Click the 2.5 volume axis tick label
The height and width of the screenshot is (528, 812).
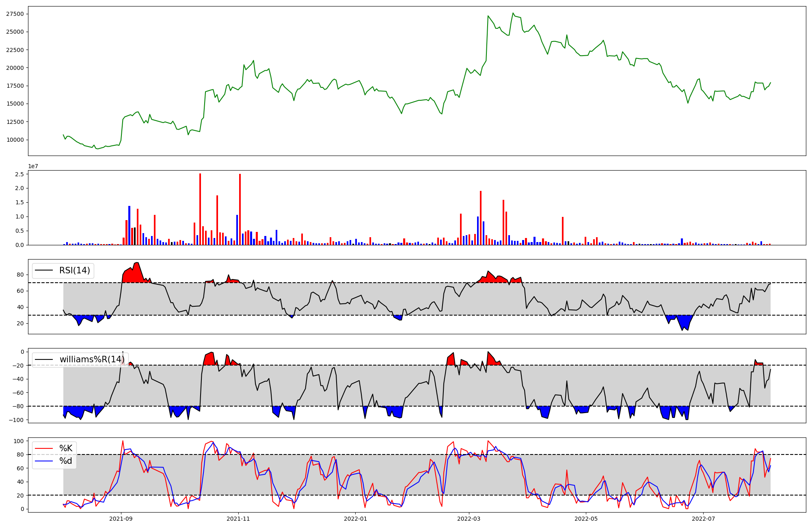pos(20,174)
